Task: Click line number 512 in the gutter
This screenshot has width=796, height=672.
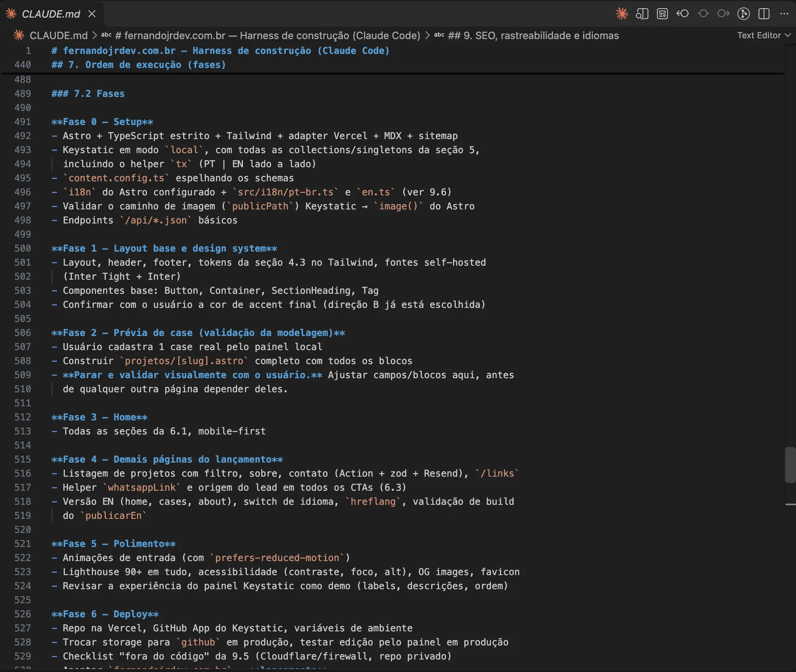Action: (23, 417)
